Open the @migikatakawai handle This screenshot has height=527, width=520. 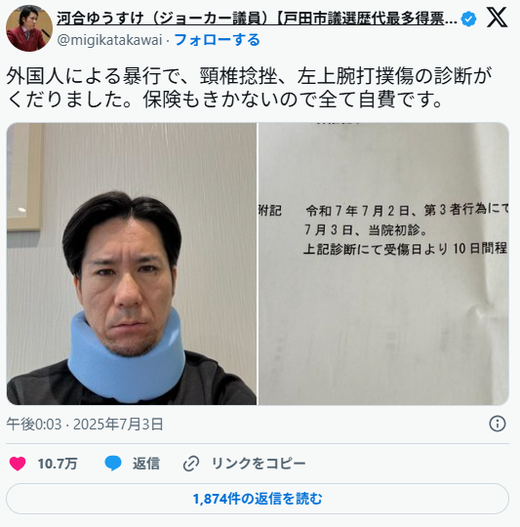click(110, 40)
